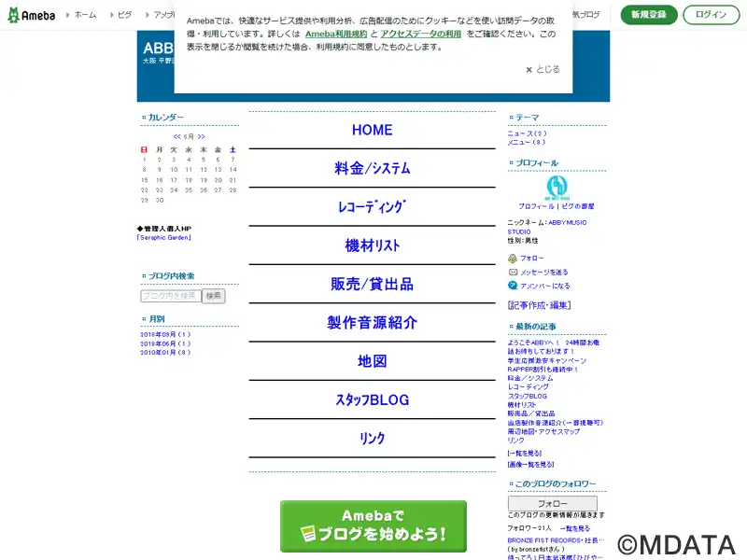Viewport: 747px width, 560px height.
Task: Focus the ブログ内検索 input field
Action: click(x=171, y=296)
